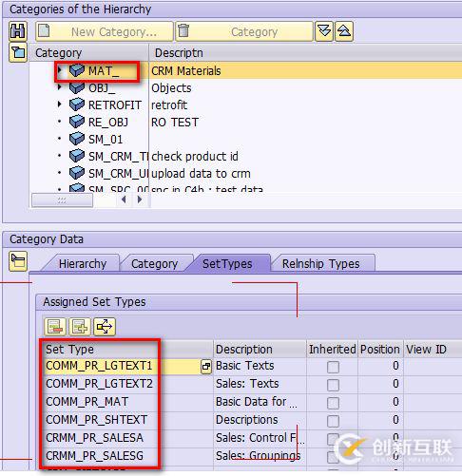The width and height of the screenshot is (462, 476).
Task: Click the Descriptn column header
Action: tap(305, 53)
